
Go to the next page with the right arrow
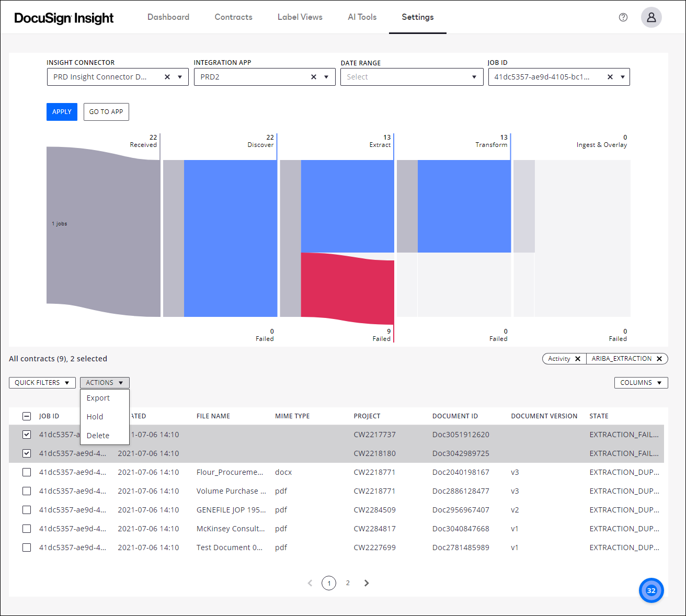[x=366, y=583]
